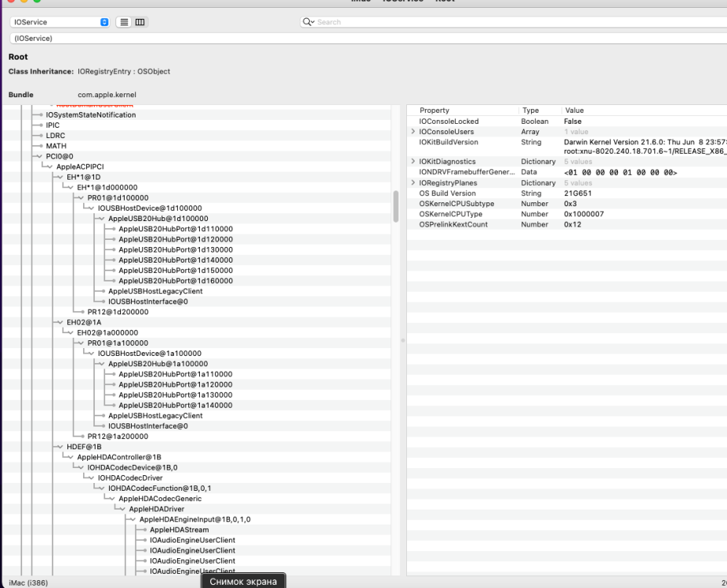Collapse the HDEF@1B node
This screenshot has width=727, height=588.
pyautogui.click(x=60, y=447)
